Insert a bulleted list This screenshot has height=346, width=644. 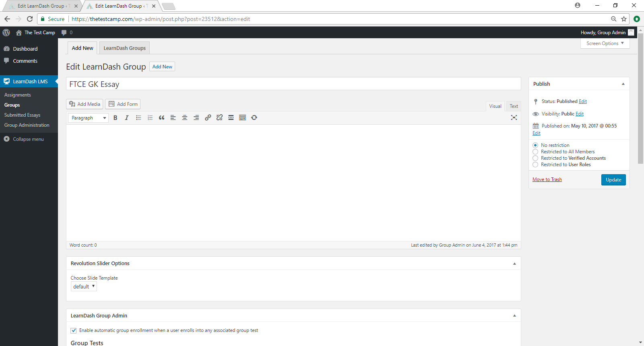pyautogui.click(x=138, y=118)
